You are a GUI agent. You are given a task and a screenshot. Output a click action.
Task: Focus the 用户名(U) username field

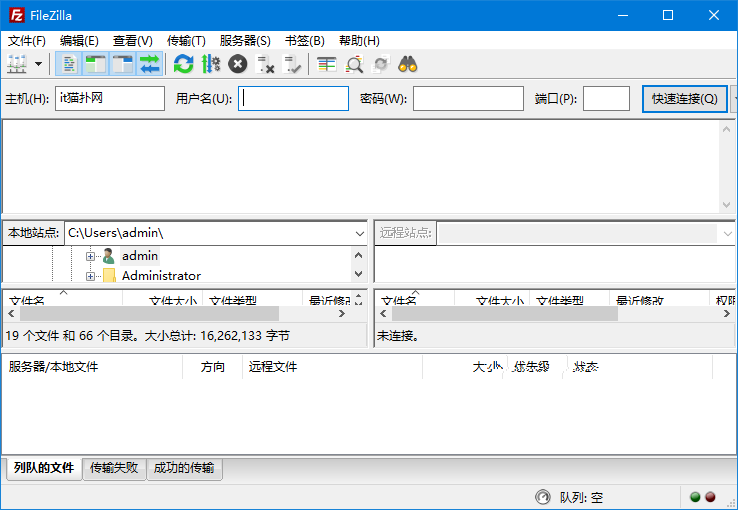tap(293, 98)
